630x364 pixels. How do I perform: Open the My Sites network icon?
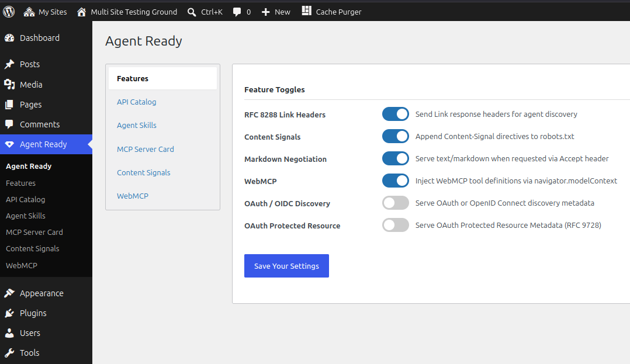pos(29,12)
